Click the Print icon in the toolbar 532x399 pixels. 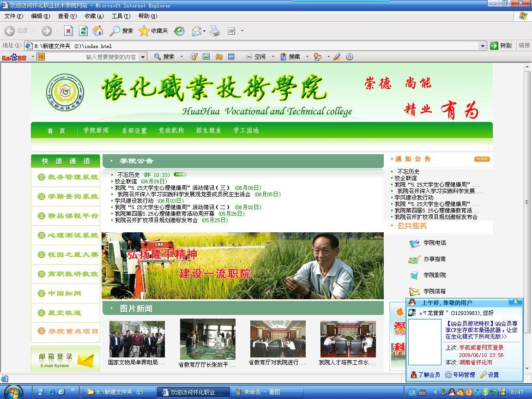tap(215, 31)
